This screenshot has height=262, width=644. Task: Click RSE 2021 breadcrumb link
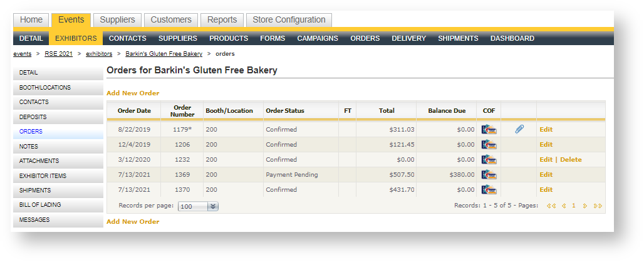58,54
